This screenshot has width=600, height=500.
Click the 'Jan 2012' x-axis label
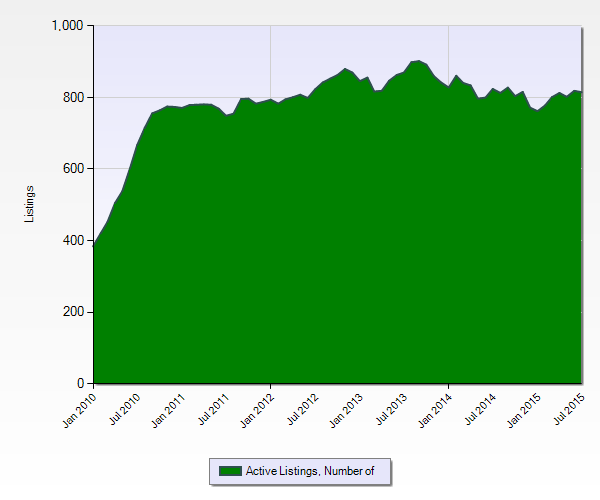258,410
